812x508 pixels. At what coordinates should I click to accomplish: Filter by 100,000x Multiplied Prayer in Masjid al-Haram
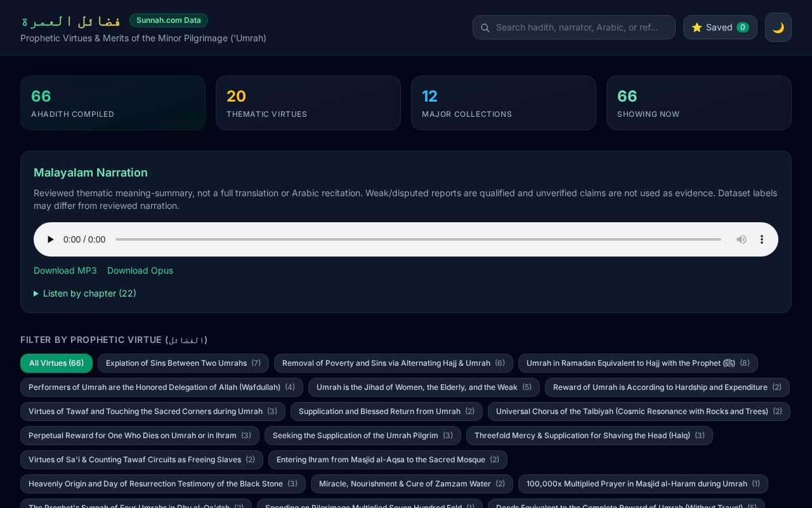643,484
